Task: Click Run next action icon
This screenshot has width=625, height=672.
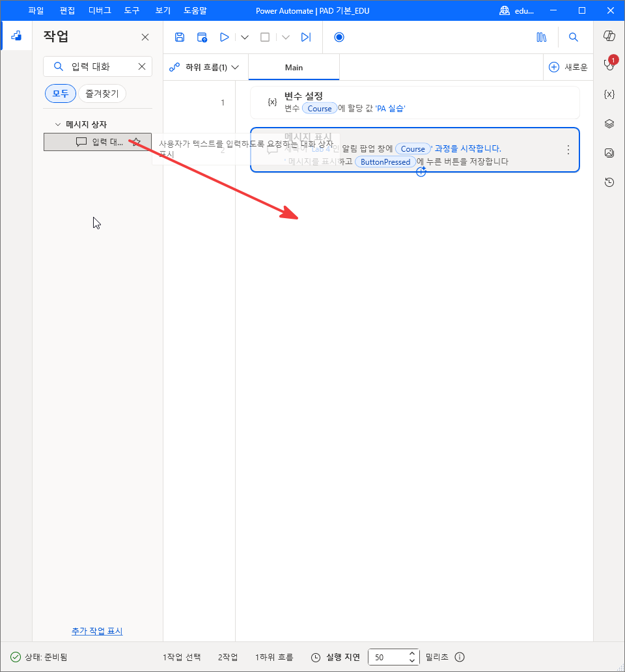Action: (306, 37)
